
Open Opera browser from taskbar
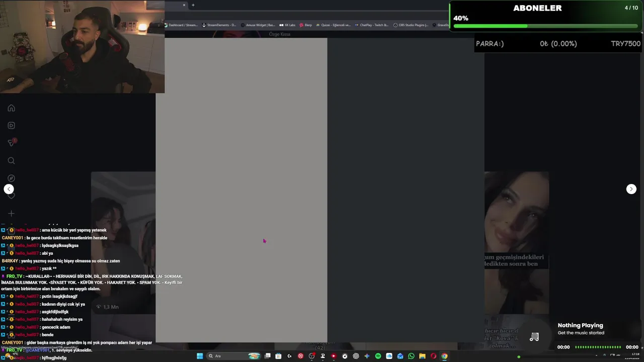click(433, 356)
